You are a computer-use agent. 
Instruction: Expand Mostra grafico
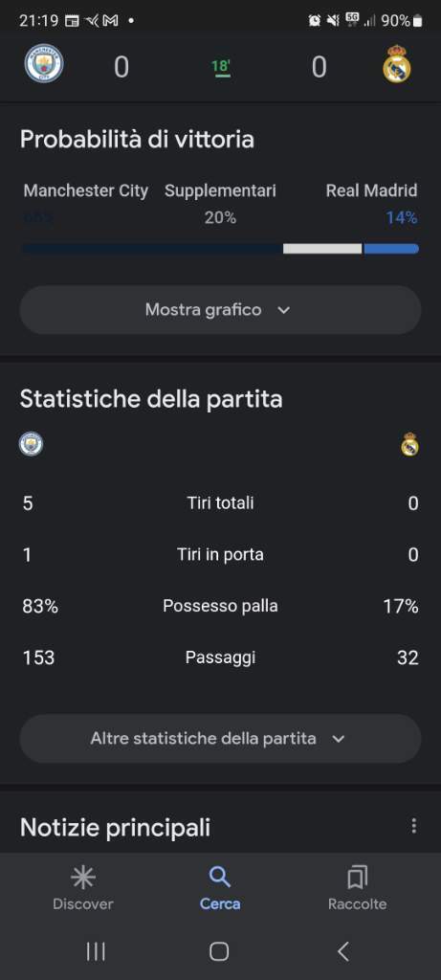pyautogui.click(x=220, y=310)
